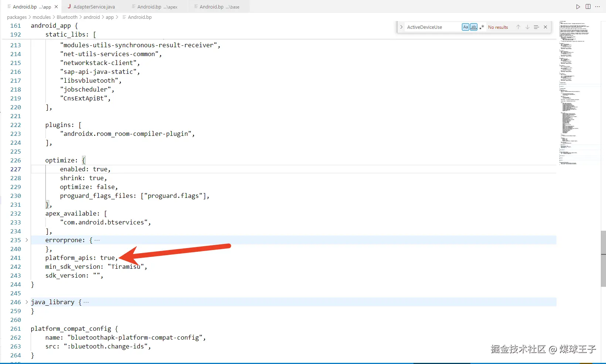Click the vertical scrollbar thumb
Screen dimensions: 606x364
603,259
